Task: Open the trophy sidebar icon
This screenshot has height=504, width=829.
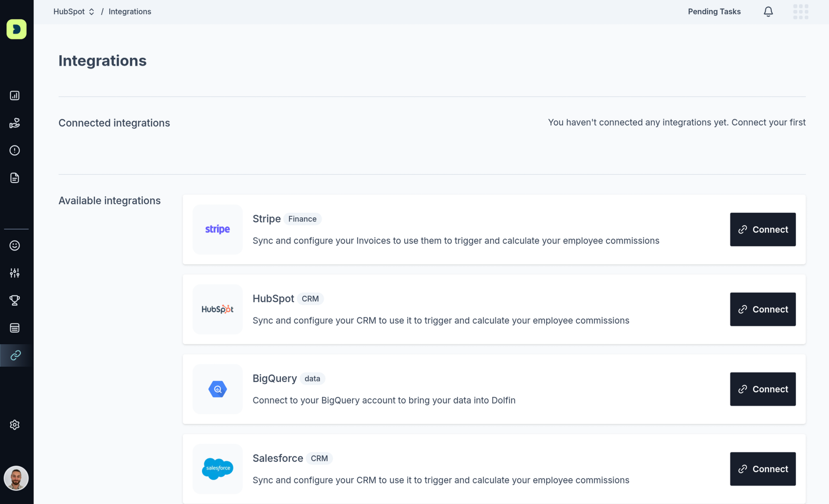Action: pyautogui.click(x=15, y=300)
